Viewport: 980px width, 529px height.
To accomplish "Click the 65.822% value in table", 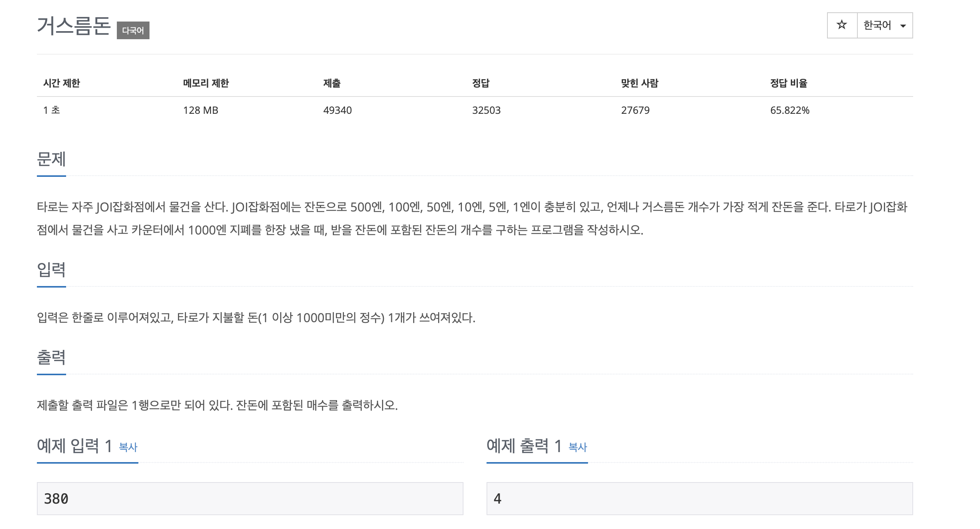I will pyautogui.click(x=789, y=110).
